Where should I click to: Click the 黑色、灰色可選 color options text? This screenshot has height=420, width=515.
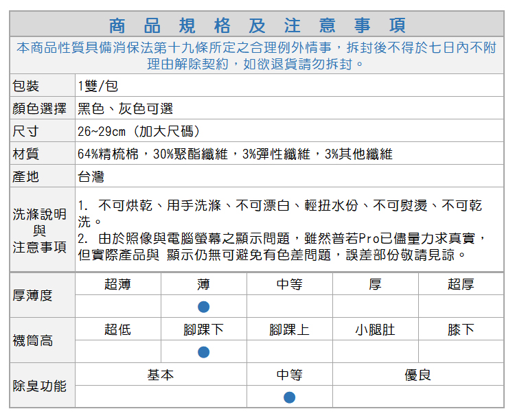tap(125, 108)
